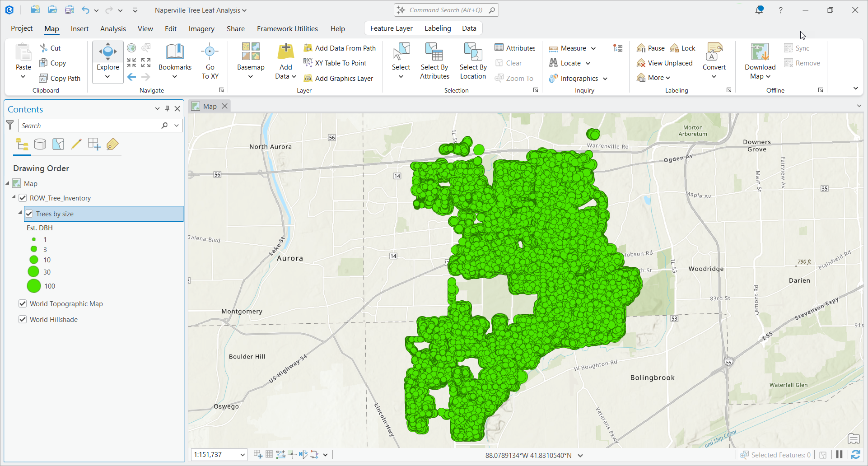Toggle World Topographic Map visibility

(x=23, y=303)
